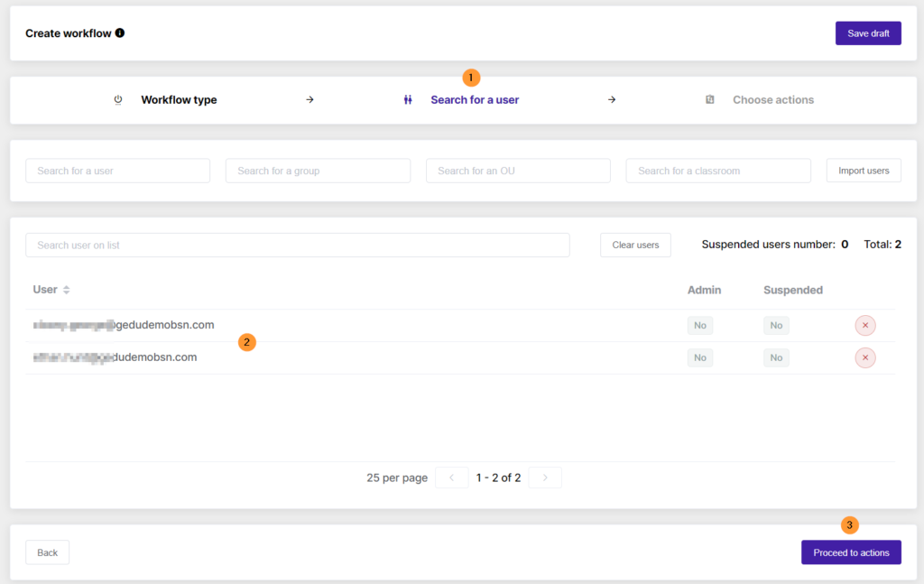Click the arrow before Choose actions step

[x=612, y=99]
